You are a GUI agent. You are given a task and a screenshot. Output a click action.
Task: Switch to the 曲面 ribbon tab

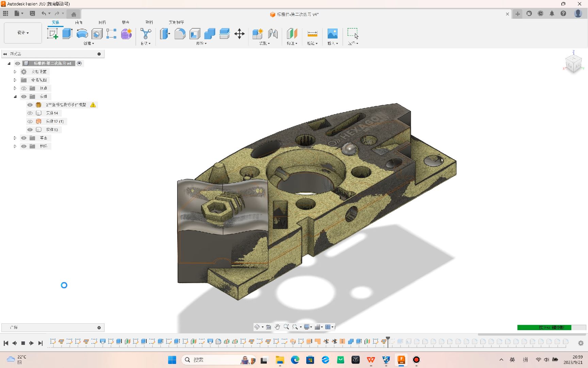click(x=79, y=22)
